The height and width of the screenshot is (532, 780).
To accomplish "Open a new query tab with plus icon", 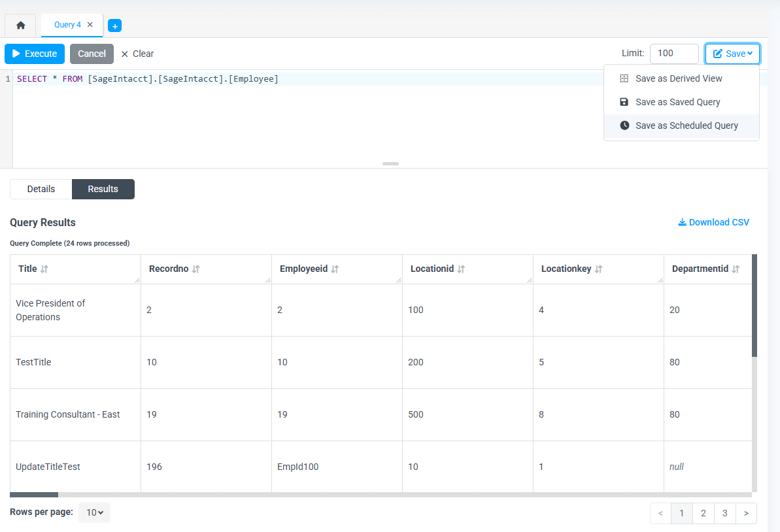I will coord(115,25).
